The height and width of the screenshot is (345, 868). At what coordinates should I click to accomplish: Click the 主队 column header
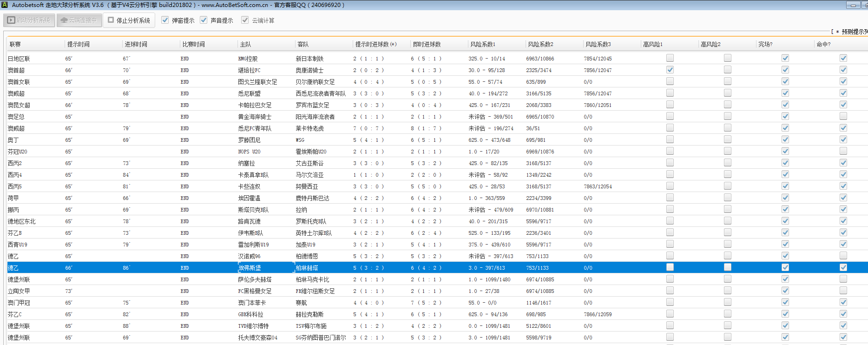click(245, 45)
